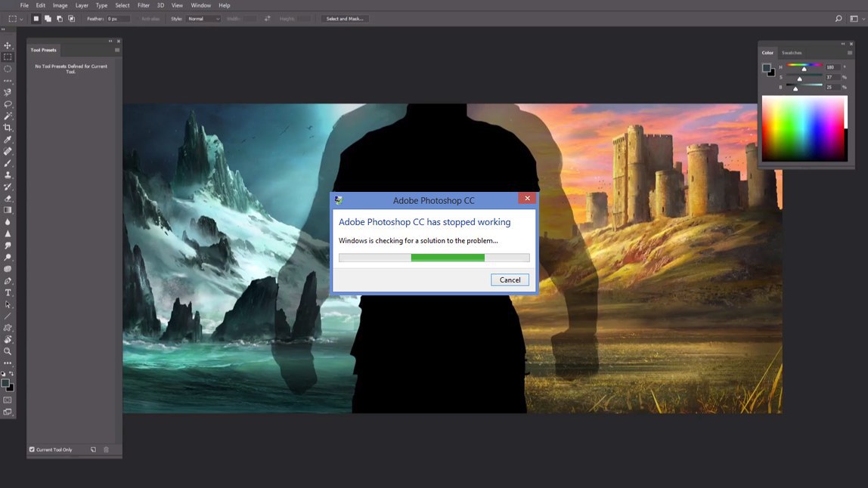The image size is (868, 488).
Task: Select the Gradient tool
Action: point(8,210)
